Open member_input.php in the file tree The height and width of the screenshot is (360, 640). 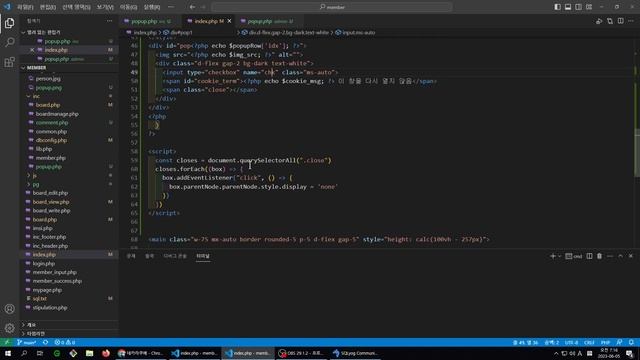coord(54,272)
